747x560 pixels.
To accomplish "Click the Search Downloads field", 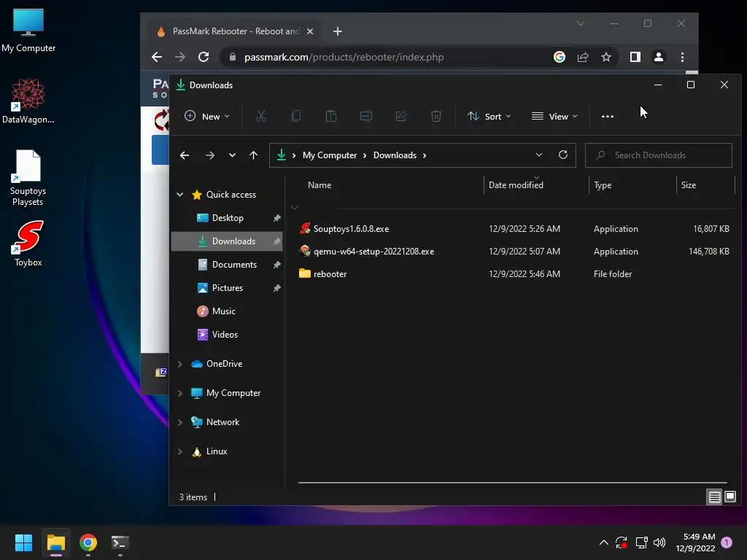I will point(659,155).
